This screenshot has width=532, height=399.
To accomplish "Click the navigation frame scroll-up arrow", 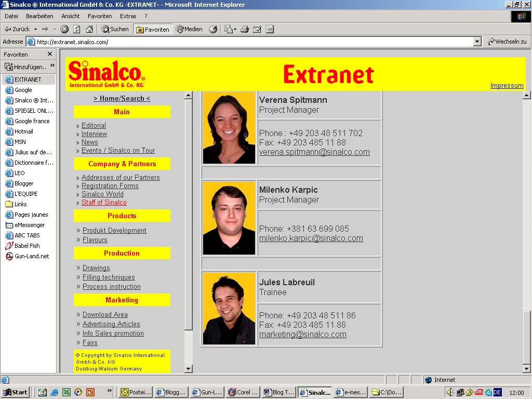I will [188, 96].
